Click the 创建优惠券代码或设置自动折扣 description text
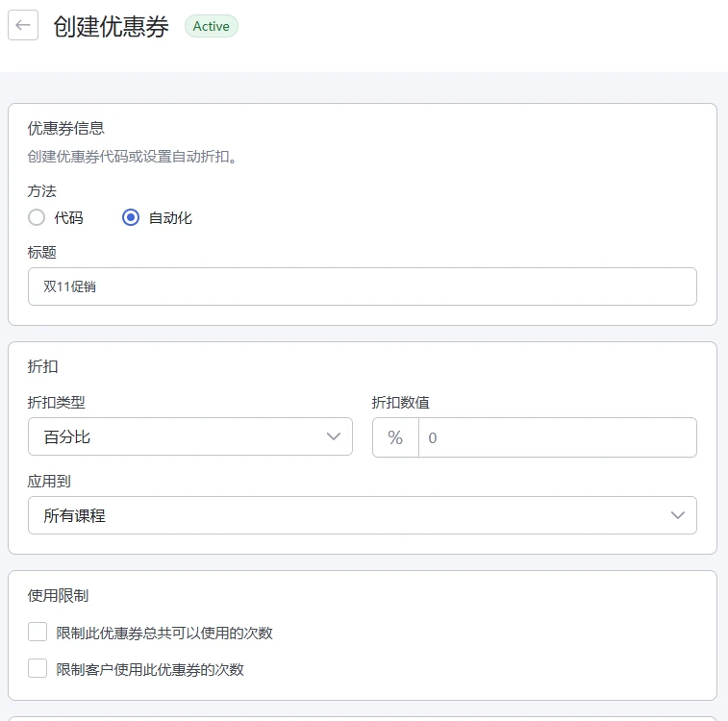Viewport: 728px width, 721px height. click(x=133, y=157)
